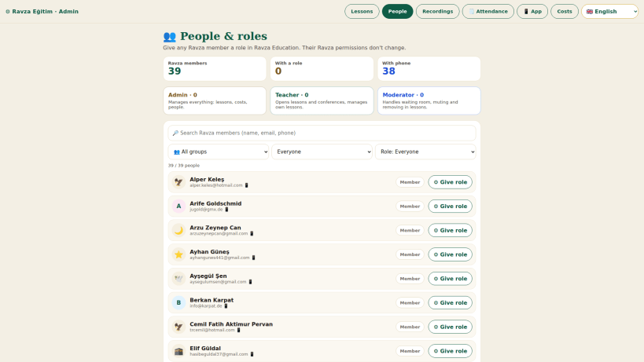The height and width of the screenshot is (362, 644).
Task: Select the Moderator role card
Action: point(429,101)
